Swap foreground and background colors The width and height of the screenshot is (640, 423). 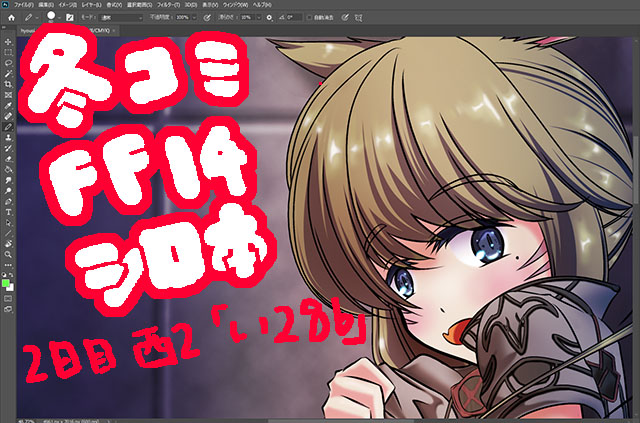[11, 275]
